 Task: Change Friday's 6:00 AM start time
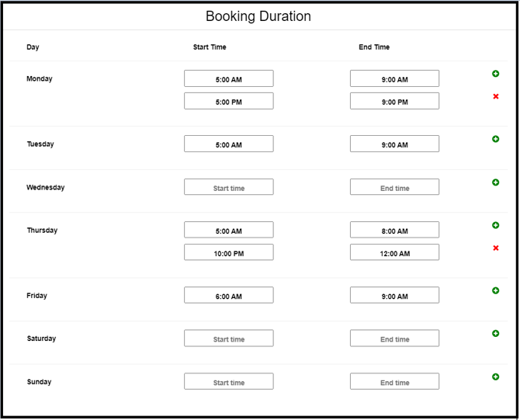[x=229, y=295]
